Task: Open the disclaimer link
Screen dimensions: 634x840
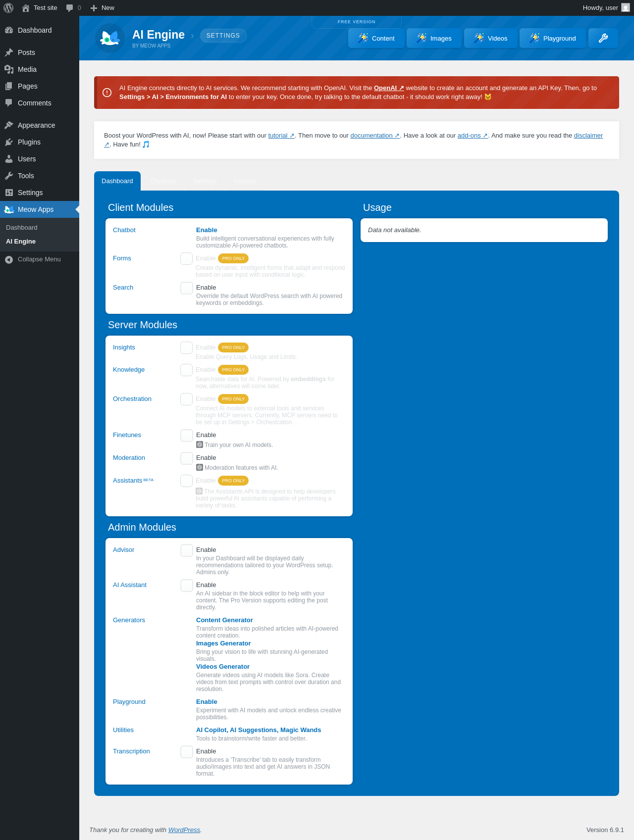Action: pos(588,136)
